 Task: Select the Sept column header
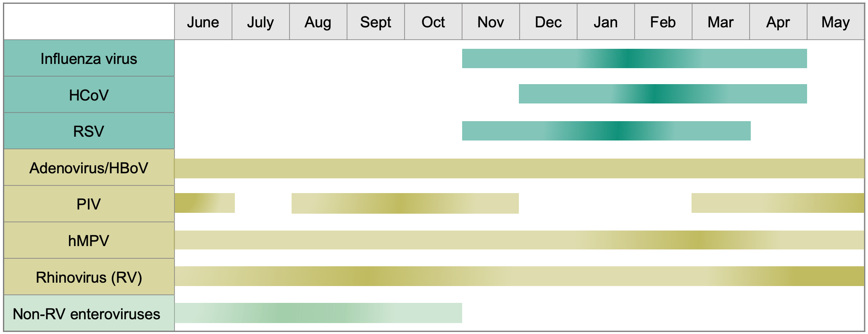click(x=376, y=22)
